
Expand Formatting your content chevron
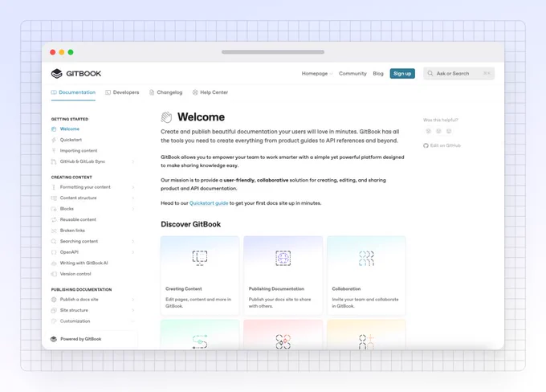coord(133,187)
